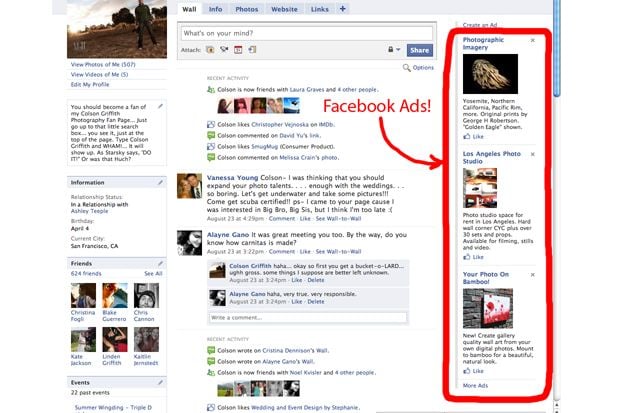Close the Los Angeles Photo Studio ad
620x413 pixels.
533,154
